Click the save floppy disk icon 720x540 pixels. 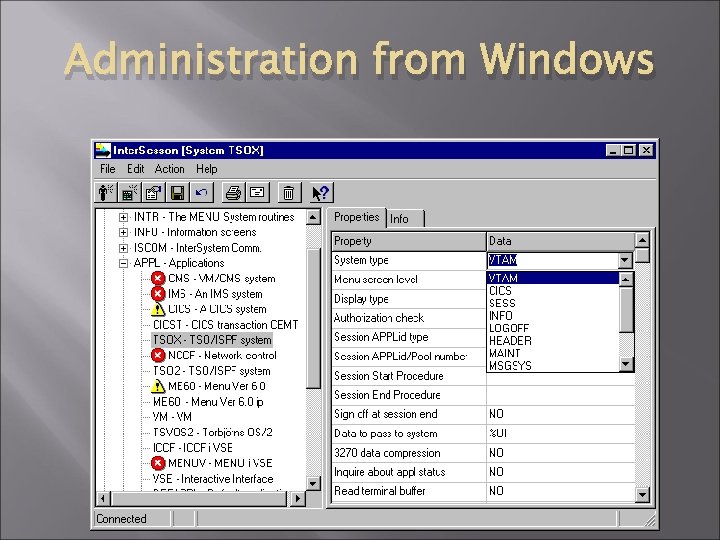click(177, 192)
